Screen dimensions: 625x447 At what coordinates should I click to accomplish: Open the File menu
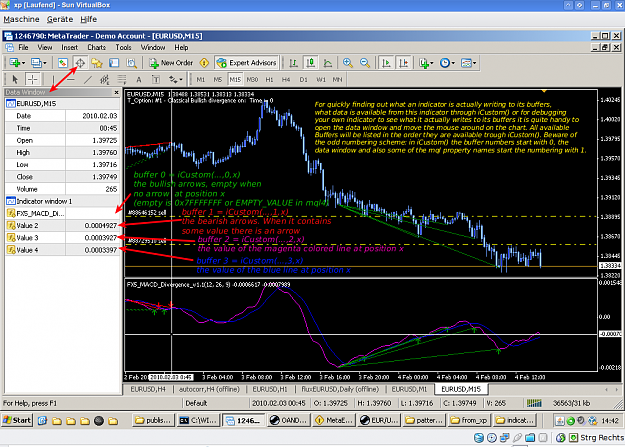[23, 47]
